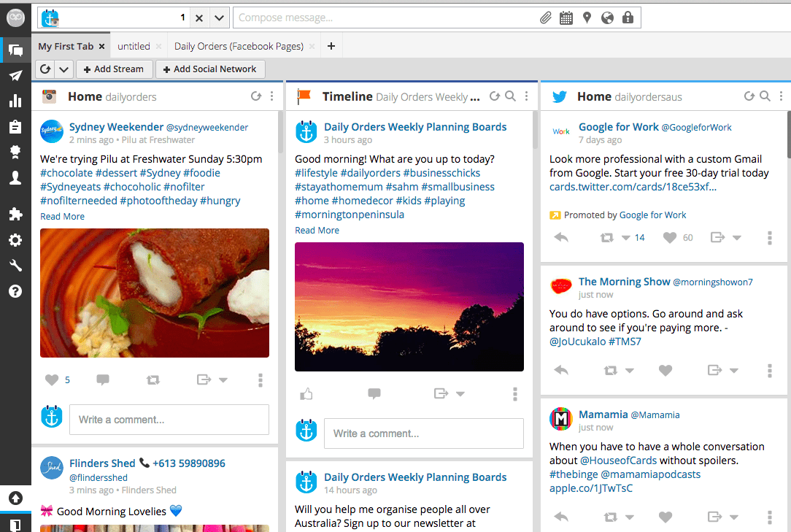
Task: Open Publisher paper plane icon in sidebar
Action: click(15, 76)
